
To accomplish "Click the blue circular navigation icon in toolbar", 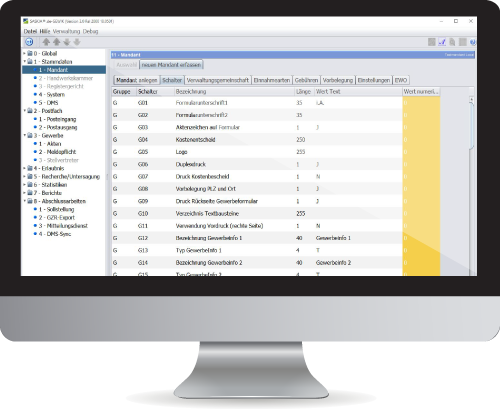I will 29,42.
